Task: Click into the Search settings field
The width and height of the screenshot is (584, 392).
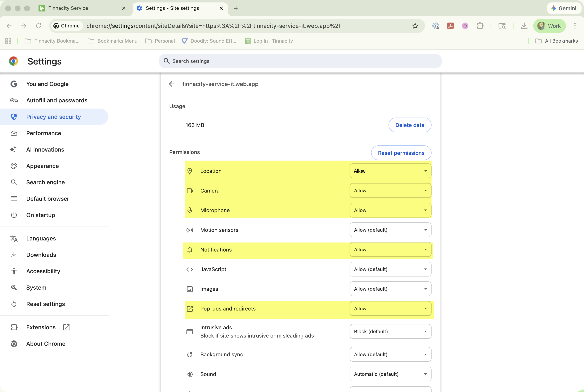Action: click(300, 61)
